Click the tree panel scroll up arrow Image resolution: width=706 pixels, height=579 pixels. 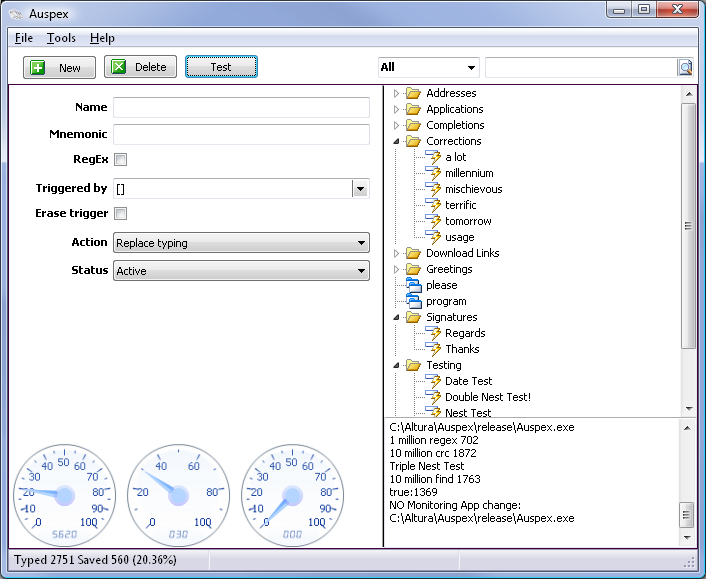click(688, 94)
